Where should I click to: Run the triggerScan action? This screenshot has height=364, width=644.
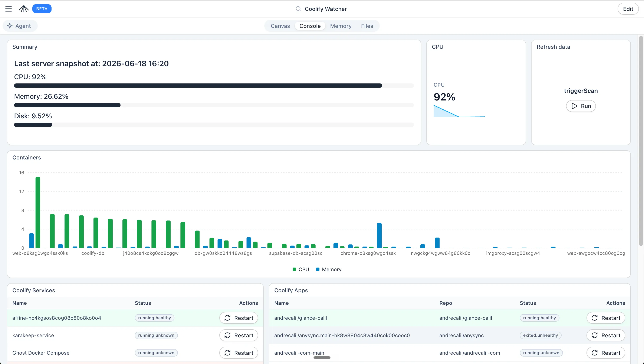click(x=581, y=106)
